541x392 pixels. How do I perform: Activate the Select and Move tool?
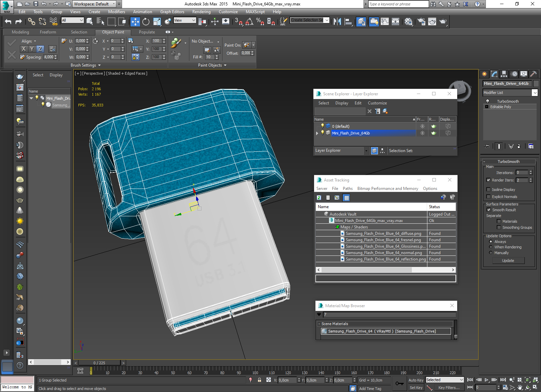[135, 22]
